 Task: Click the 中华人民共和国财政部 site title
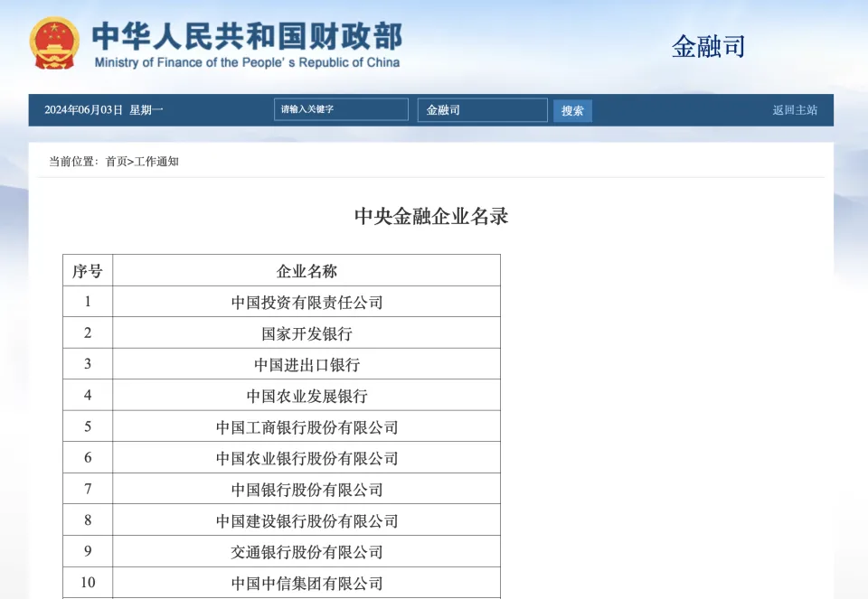tap(247, 36)
